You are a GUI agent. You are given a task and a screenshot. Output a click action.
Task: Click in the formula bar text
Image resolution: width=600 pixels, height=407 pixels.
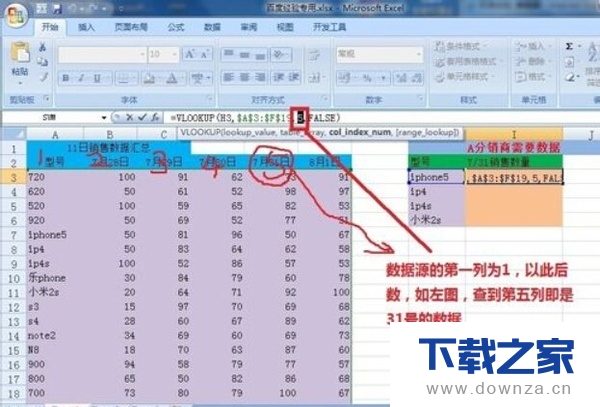point(255,118)
